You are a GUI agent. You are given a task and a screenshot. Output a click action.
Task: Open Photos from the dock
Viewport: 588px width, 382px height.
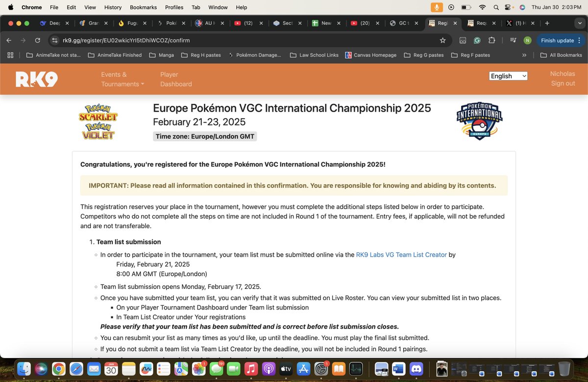(198, 368)
